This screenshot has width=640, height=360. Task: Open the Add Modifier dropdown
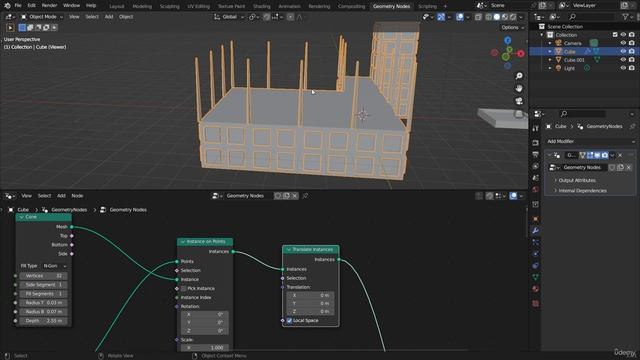pyautogui.click(x=591, y=141)
